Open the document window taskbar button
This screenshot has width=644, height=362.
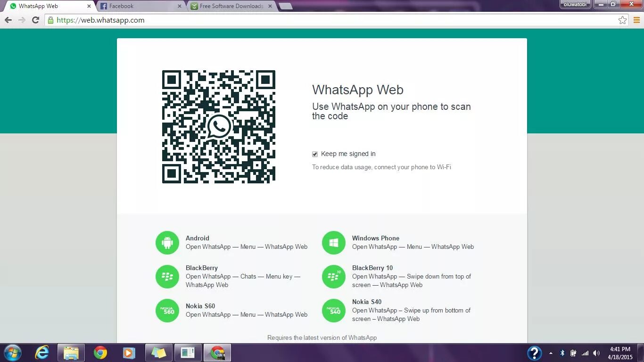point(188,353)
